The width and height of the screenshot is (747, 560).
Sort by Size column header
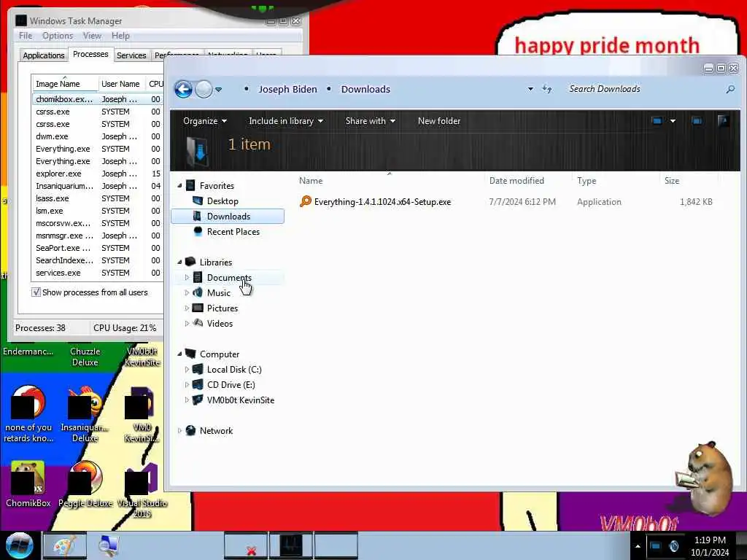pos(672,181)
